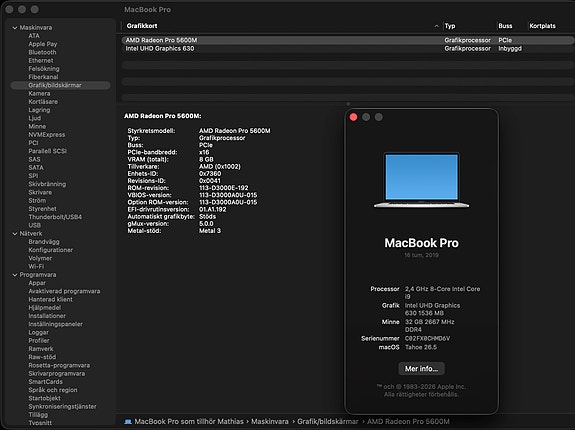
Task: Open Wi-Fi under Nätverk
Action: (x=36, y=267)
